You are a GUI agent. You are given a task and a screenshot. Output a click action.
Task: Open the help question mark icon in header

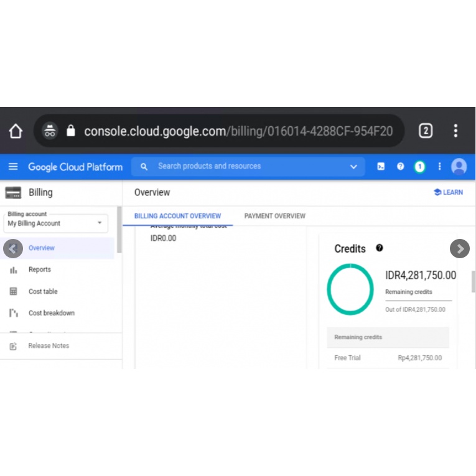pos(401,166)
